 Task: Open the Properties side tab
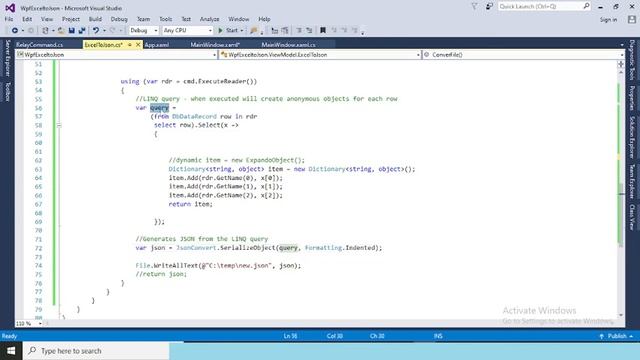coord(632,98)
